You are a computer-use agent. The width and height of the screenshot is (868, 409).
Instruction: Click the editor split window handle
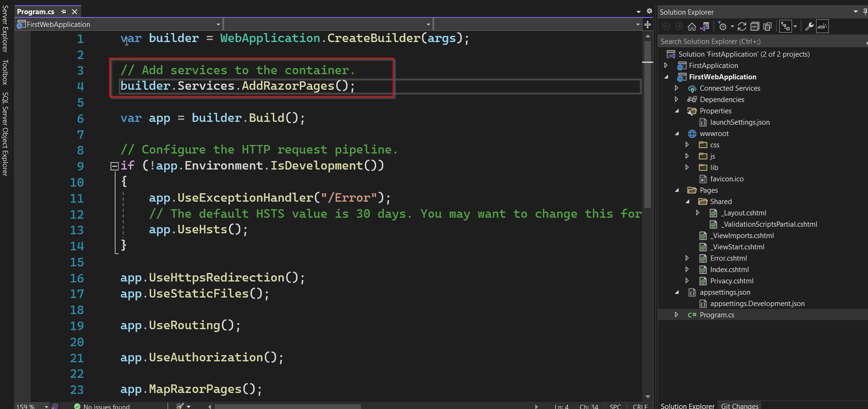648,24
